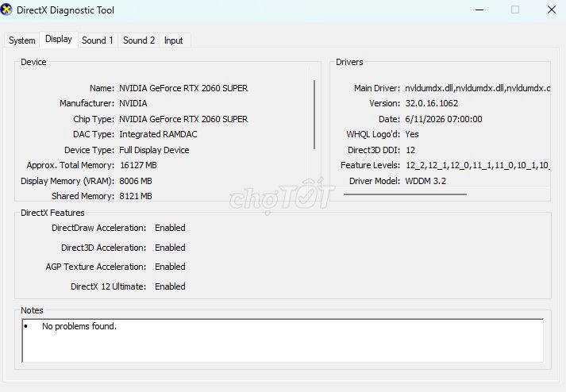Screen dimensions: 566x392
Task: Click the Chip Type value
Action: 183,119
